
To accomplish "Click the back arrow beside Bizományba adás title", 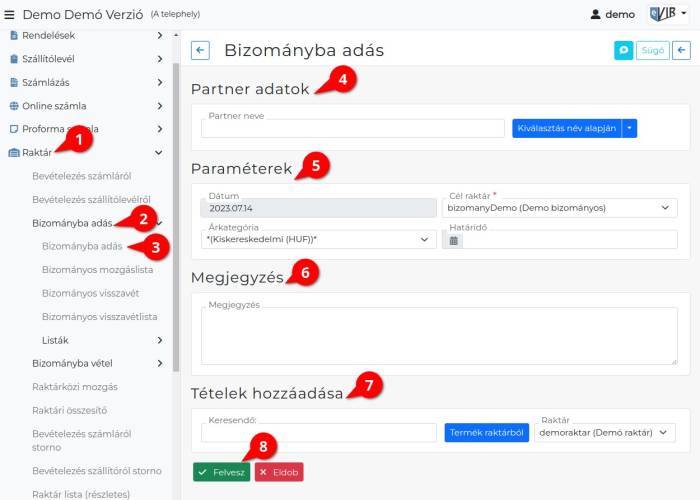I will 200,51.
